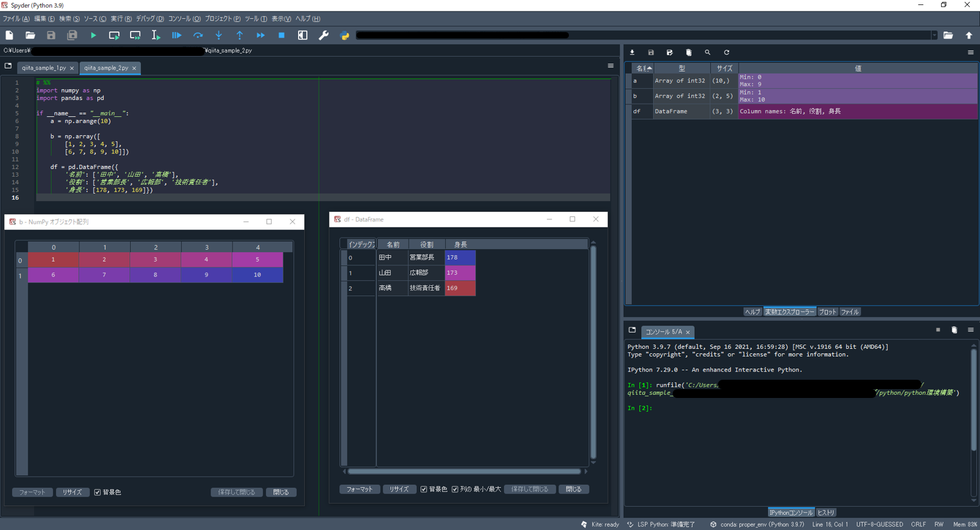Open the Python path manager
Screen dimensions: 980x530
344,36
